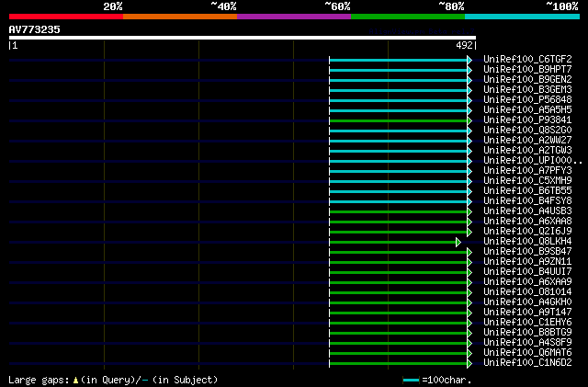588x387 pixels.
Task: Click the cyan alignment bar for UniRef100_C5XMH9
Action: click(x=398, y=182)
